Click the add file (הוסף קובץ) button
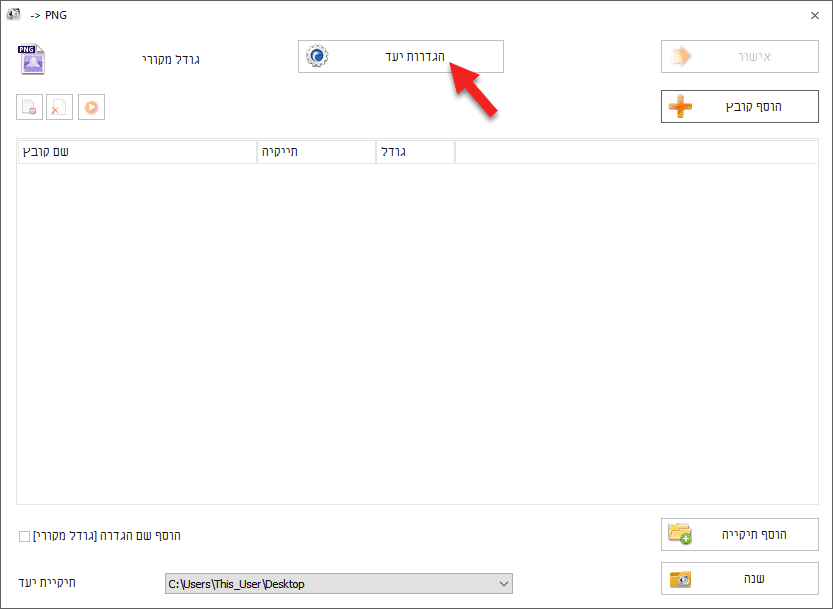This screenshot has width=833, height=609. pyautogui.click(x=740, y=106)
